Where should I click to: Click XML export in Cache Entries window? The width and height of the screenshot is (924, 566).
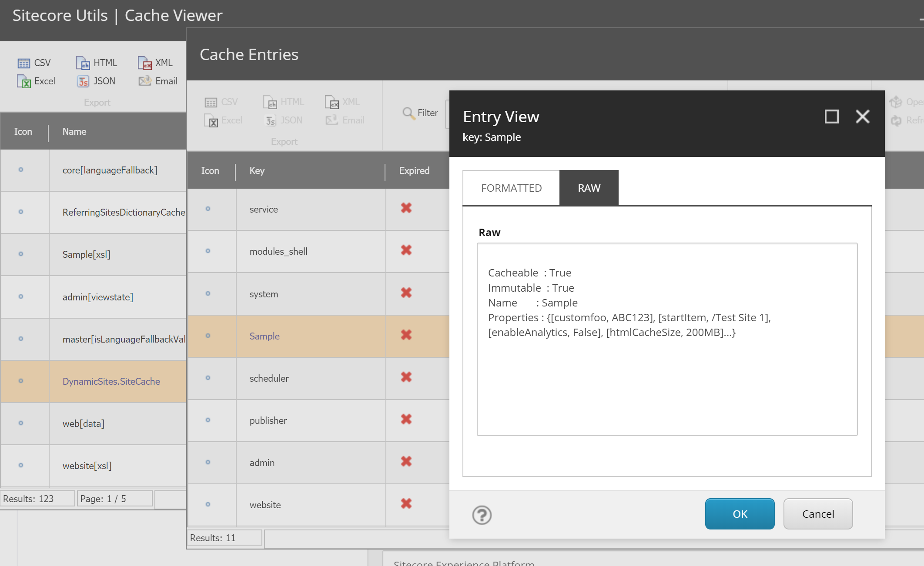point(342,102)
